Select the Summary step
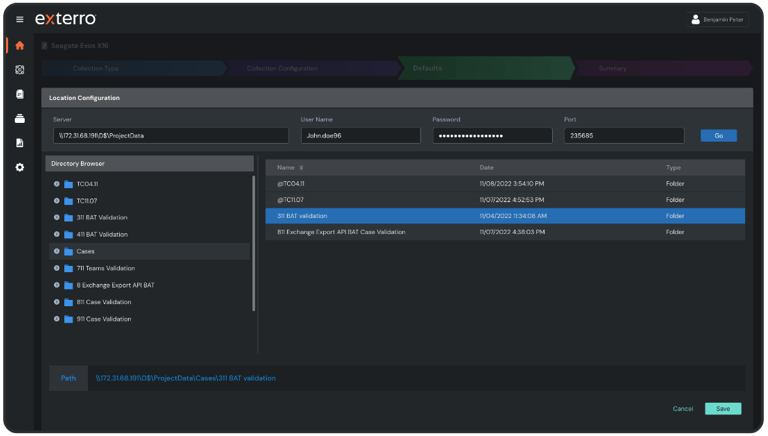This screenshot has height=436, width=768. coord(664,68)
